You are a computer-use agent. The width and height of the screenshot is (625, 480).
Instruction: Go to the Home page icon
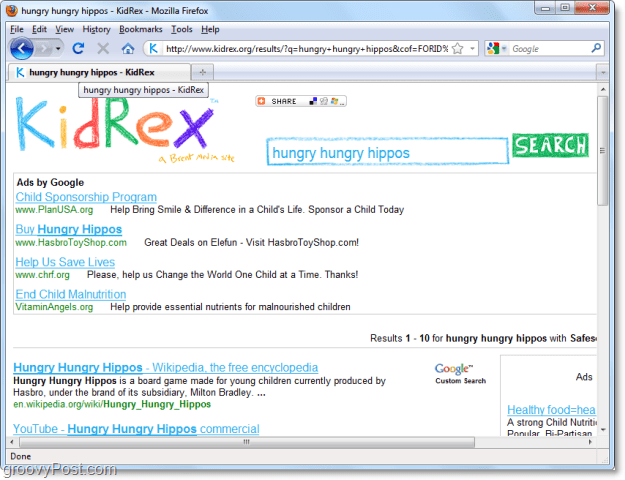(128, 49)
